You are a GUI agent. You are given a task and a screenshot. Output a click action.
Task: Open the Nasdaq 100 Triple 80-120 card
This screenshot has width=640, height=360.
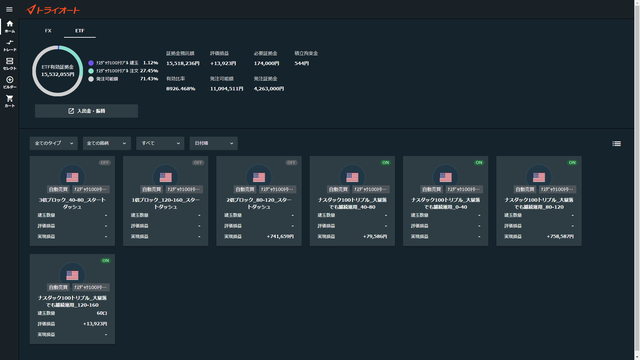tap(539, 201)
